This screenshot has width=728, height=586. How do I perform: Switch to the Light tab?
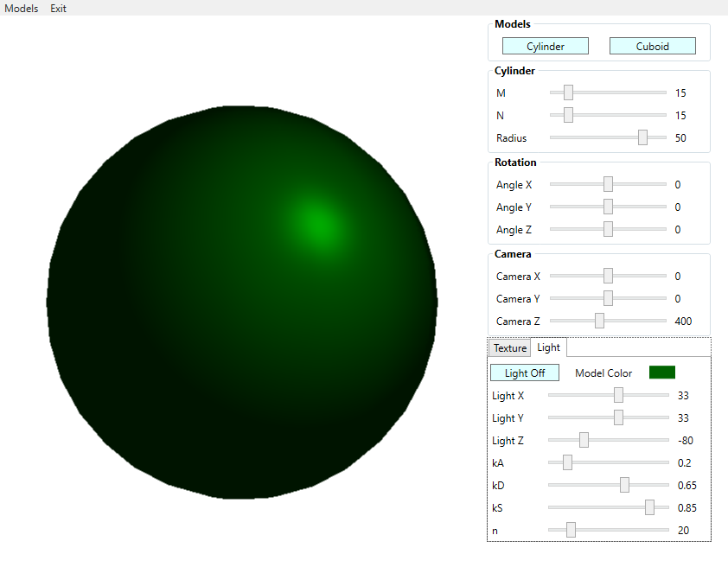tap(548, 347)
